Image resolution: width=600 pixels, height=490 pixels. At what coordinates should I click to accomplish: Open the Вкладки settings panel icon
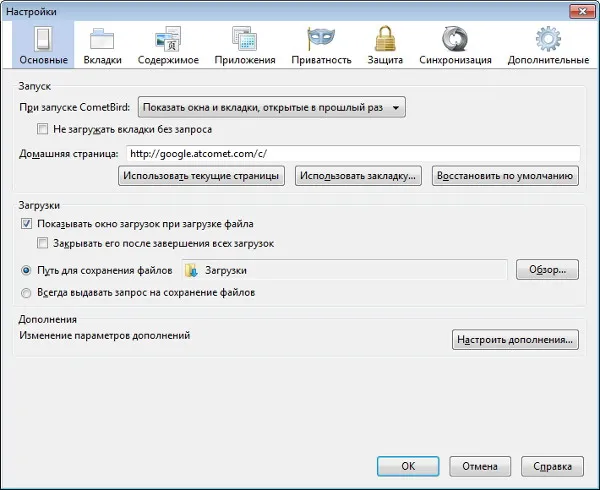(102, 39)
